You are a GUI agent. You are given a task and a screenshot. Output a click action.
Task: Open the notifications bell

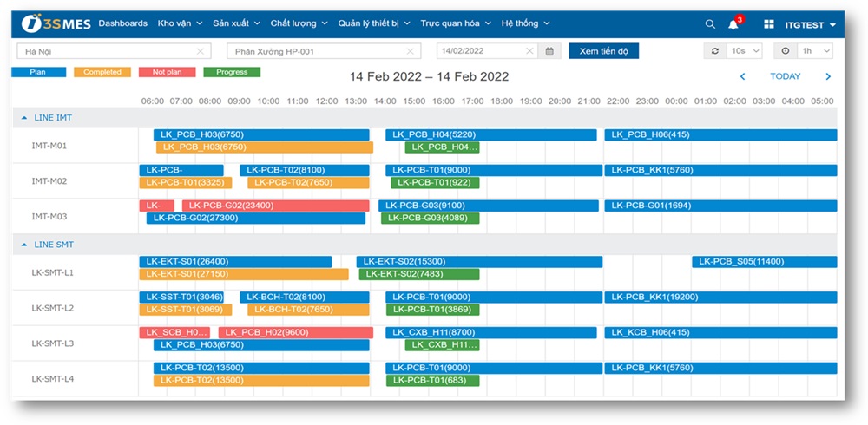point(733,24)
